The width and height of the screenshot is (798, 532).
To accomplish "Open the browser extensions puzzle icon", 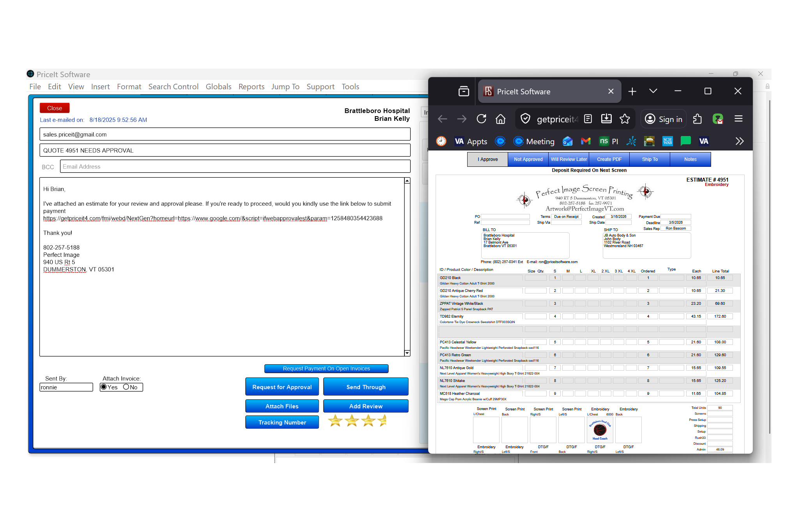I will tap(697, 119).
